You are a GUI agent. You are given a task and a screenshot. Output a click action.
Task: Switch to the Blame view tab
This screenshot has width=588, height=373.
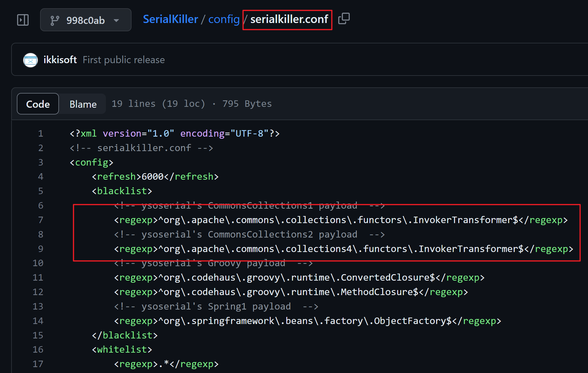coord(83,104)
